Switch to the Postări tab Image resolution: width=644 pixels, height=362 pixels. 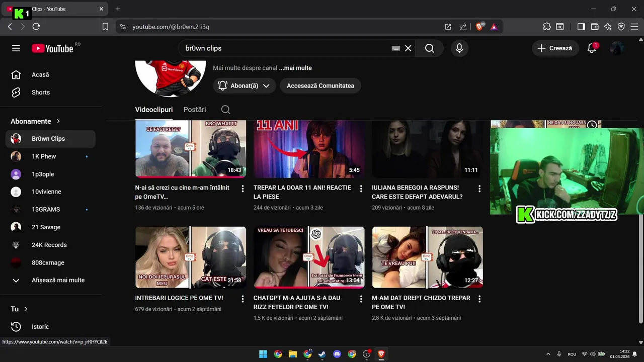[x=195, y=110]
